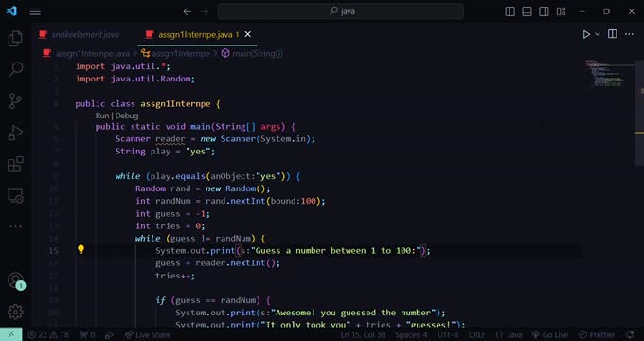Toggle the bottom panel layout button
This screenshot has height=341, width=644.
click(x=527, y=11)
